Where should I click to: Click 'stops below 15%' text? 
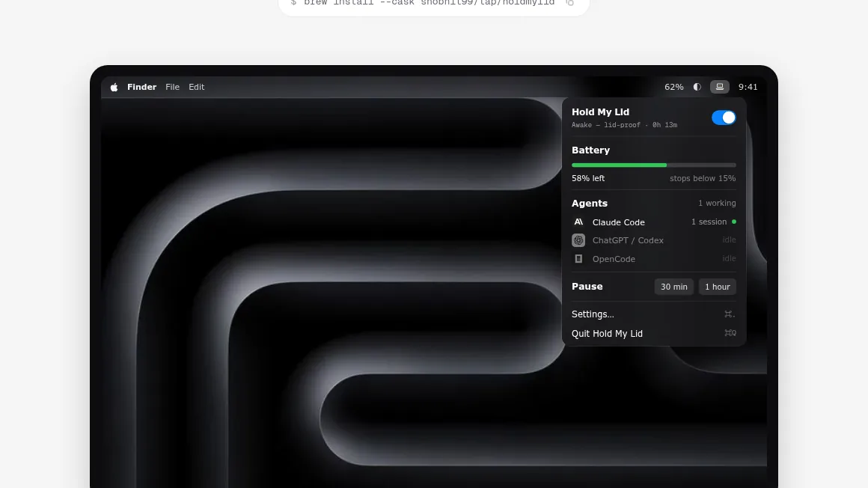pos(703,178)
